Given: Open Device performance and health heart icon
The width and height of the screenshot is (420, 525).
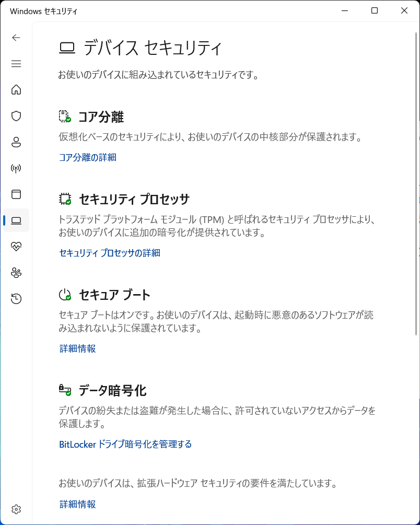Looking at the screenshot, I should [x=16, y=246].
